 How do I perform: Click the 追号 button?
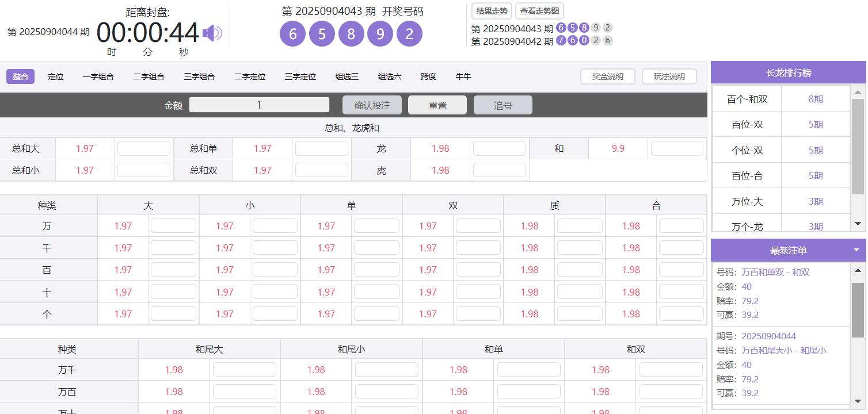(x=502, y=105)
